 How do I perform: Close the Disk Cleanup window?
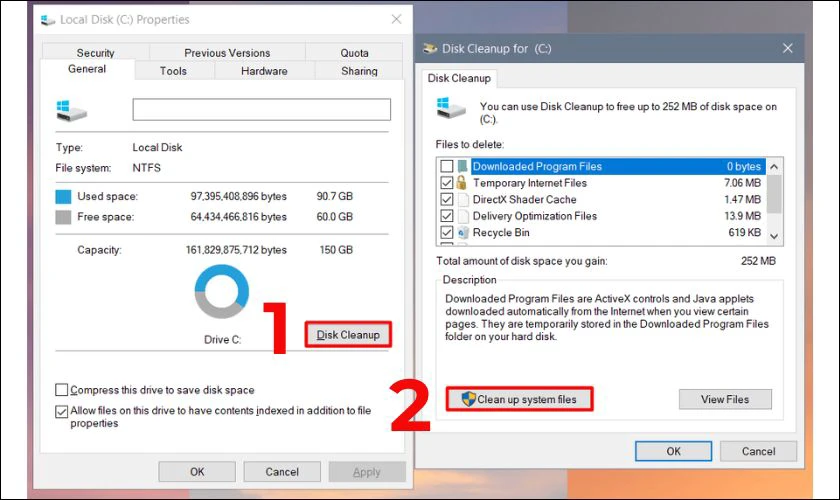click(x=788, y=48)
